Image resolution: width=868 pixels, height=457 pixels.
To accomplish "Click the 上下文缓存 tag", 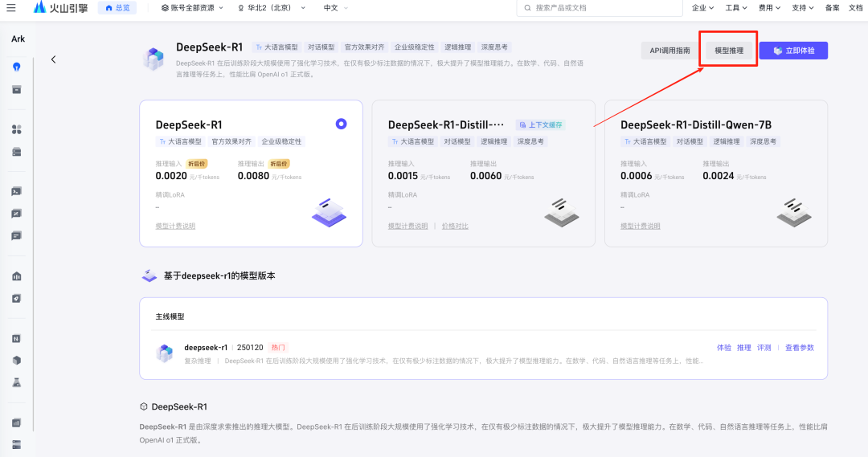I will pyautogui.click(x=541, y=125).
